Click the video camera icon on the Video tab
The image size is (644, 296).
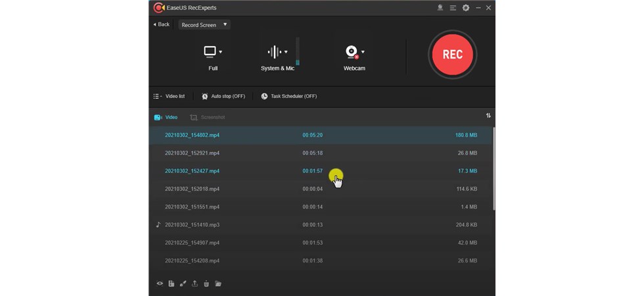pyautogui.click(x=158, y=118)
